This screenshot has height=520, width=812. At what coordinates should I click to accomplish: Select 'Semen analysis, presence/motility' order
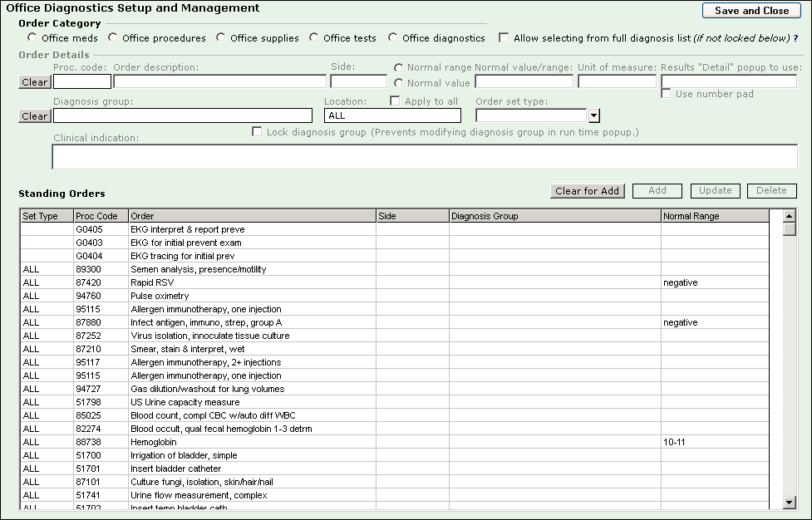click(x=395, y=269)
